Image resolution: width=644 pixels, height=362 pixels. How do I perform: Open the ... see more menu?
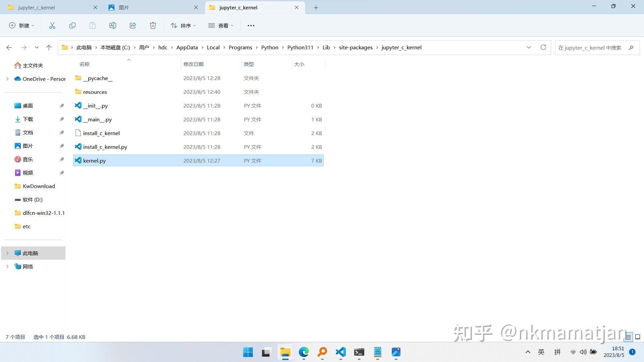[251, 25]
